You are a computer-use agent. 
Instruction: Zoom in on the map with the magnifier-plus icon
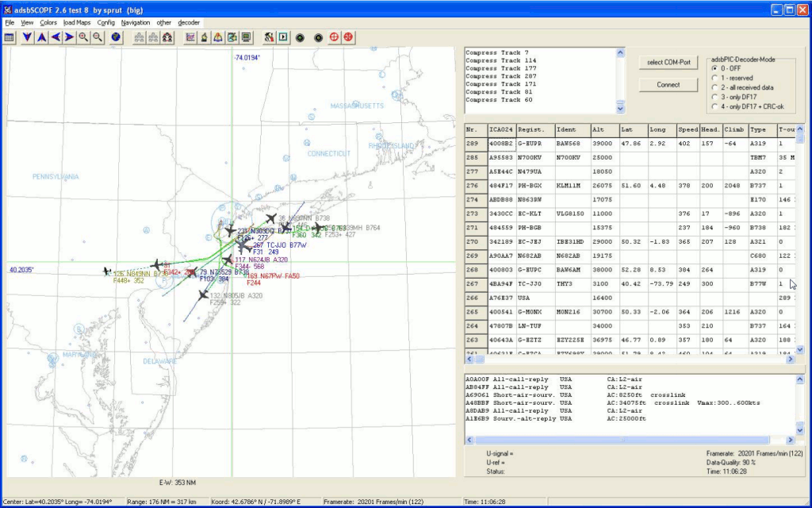tap(84, 37)
